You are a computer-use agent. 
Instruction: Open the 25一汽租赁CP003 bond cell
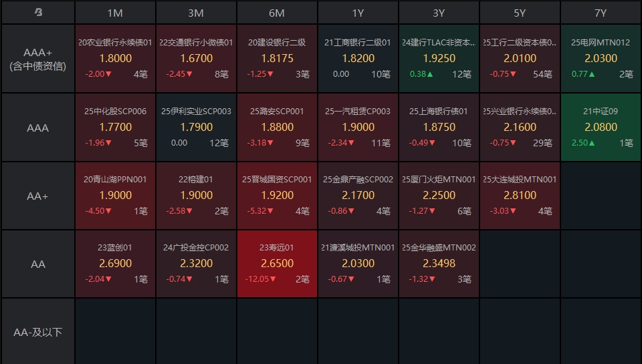[358, 127]
